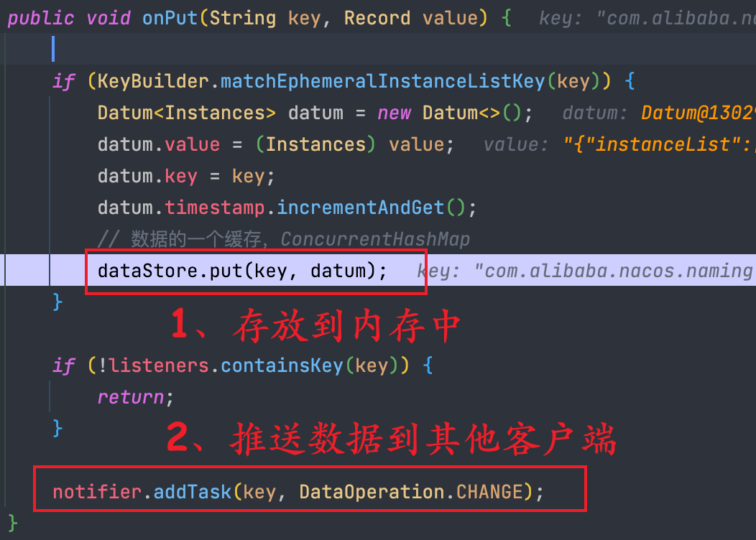Click the Datum@1302 inline debug value
This screenshot has width=756, height=540.
[698, 113]
